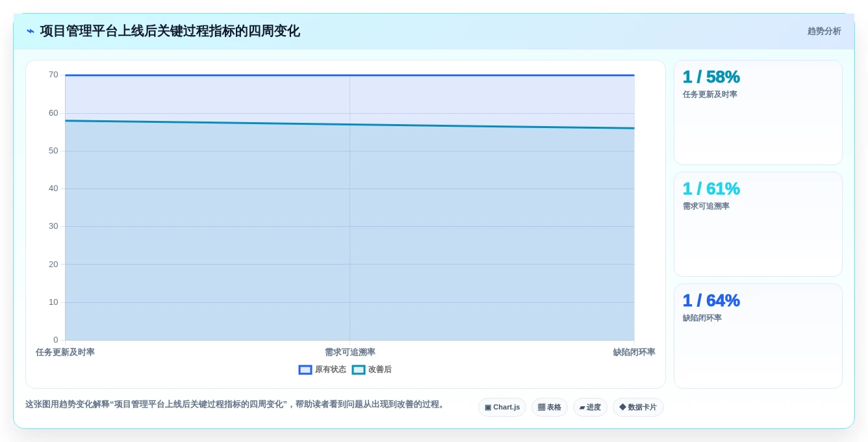Click the 1 / 64% value
The height and width of the screenshot is (442, 868).
[711, 301]
